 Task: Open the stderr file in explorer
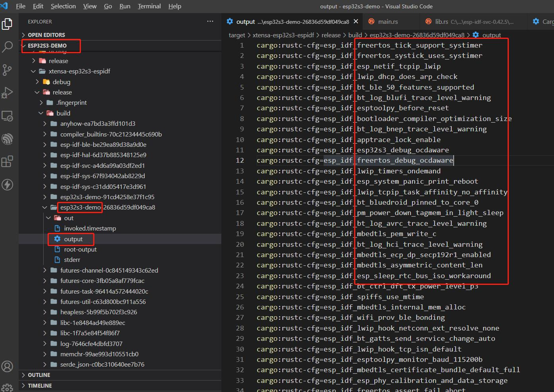click(x=72, y=260)
